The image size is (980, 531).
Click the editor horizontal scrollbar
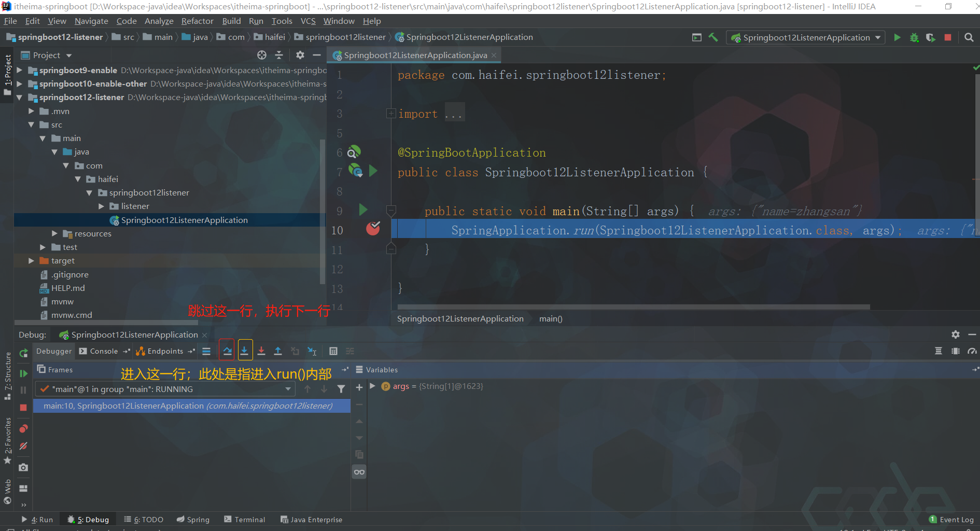pos(634,307)
